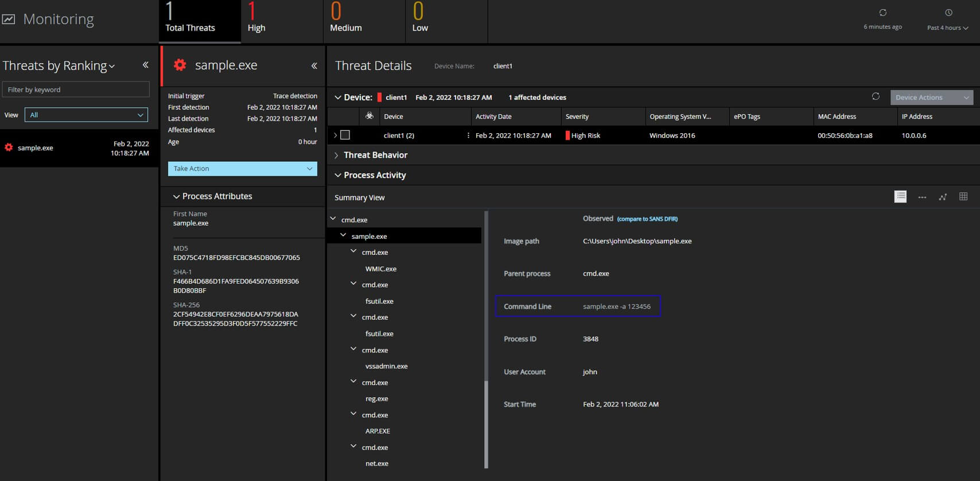
Task: Open the Take Action dropdown
Action: pyautogui.click(x=243, y=169)
